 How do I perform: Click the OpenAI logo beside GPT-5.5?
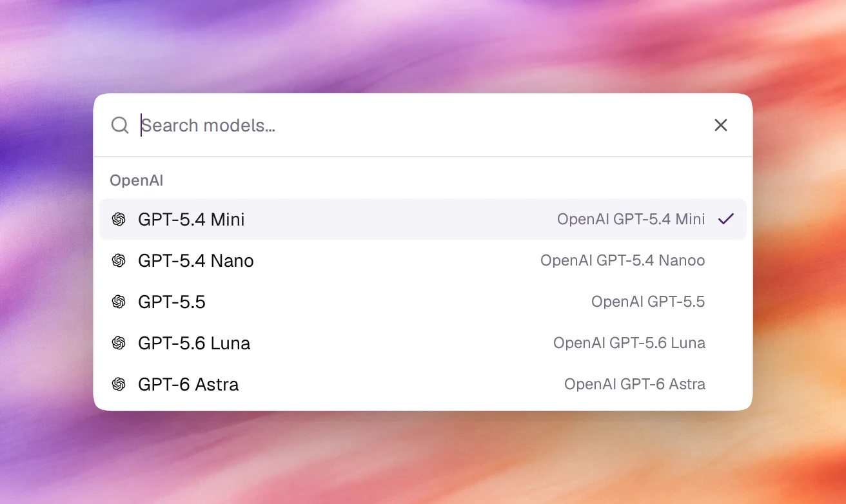click(x=119, y=302)
